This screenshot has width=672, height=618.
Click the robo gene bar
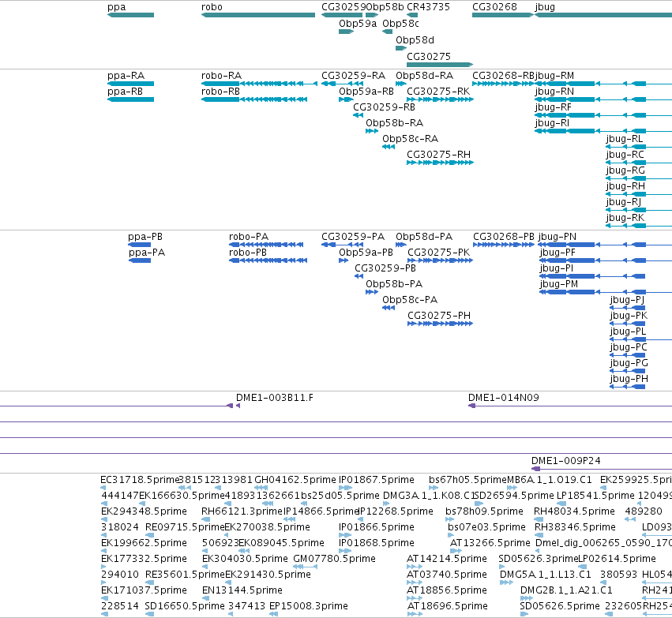(258, 15)
